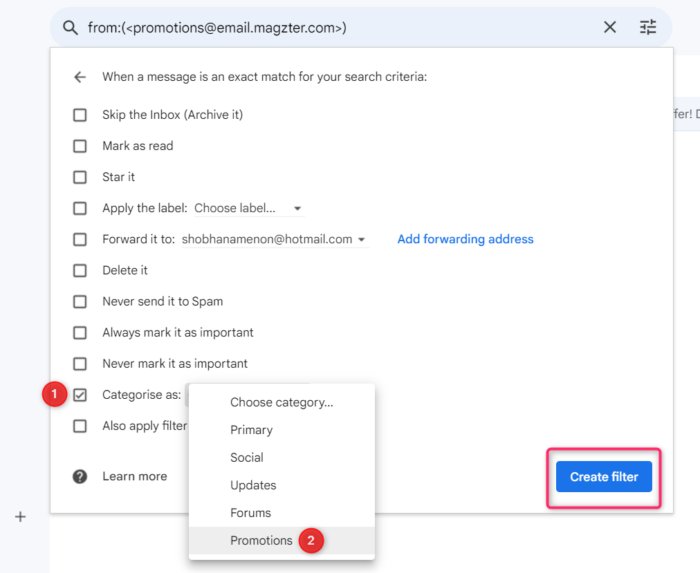700x573 pixels.
Task: Select Promotions from category list
Action: pyautogui.click(x=282, y=540)
